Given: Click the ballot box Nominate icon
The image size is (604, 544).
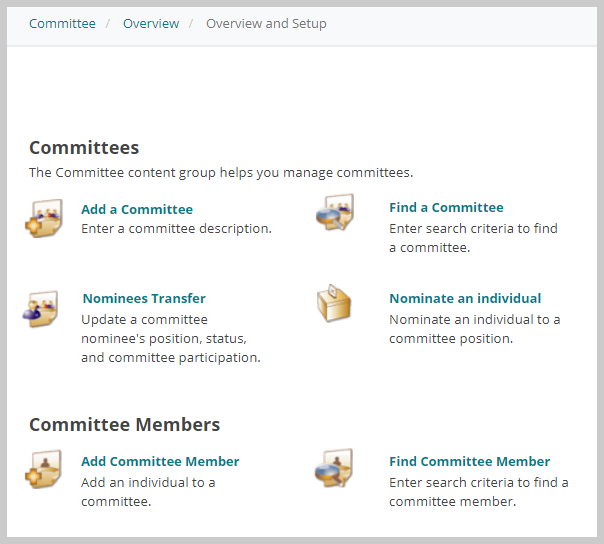Looking at the screenshot, I should 334,303.
